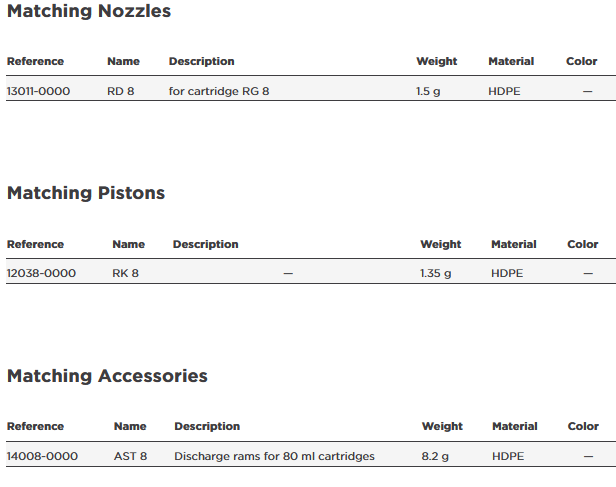
Task: Click the Color column header in Accessories table
Action: 583,426
